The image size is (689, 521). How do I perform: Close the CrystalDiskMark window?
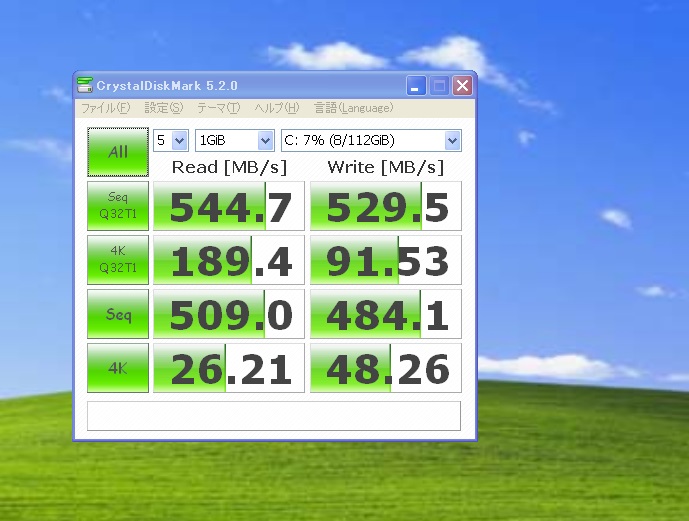[463, 86]
